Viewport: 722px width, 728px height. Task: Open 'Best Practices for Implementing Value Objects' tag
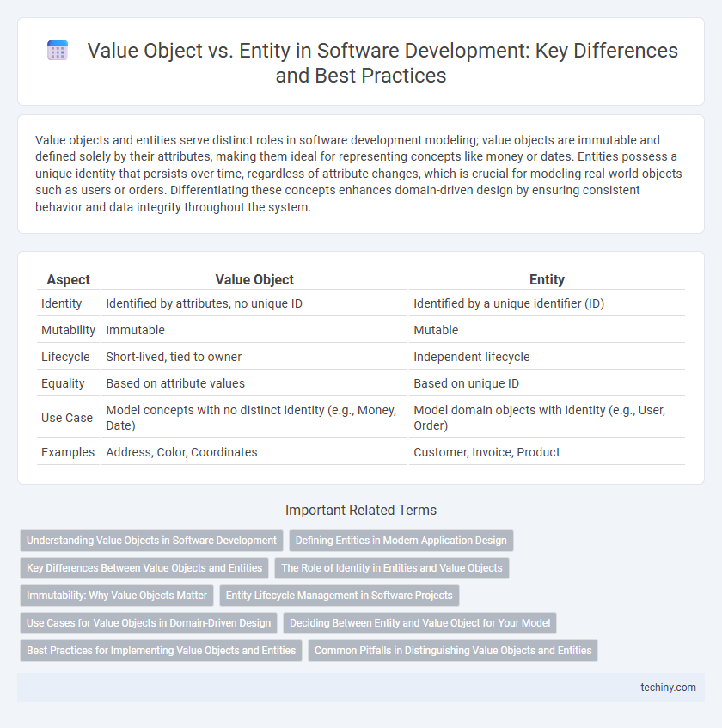point(161,651)
